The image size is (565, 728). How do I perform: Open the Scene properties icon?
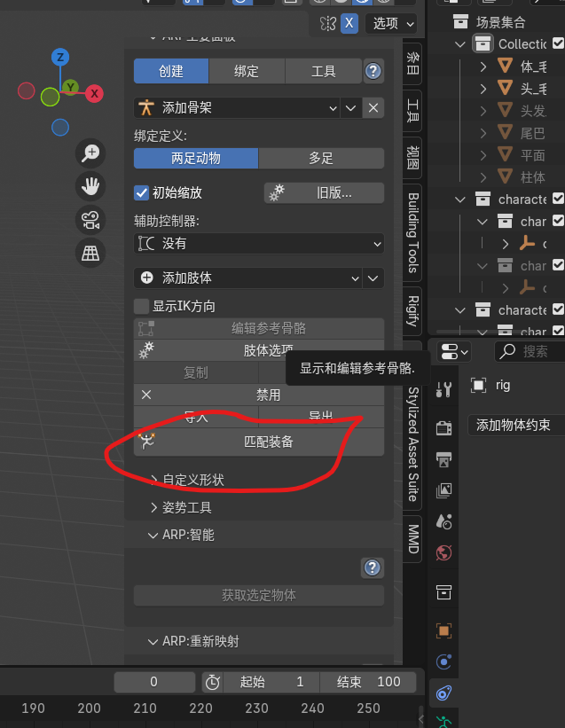pos(443,522)
